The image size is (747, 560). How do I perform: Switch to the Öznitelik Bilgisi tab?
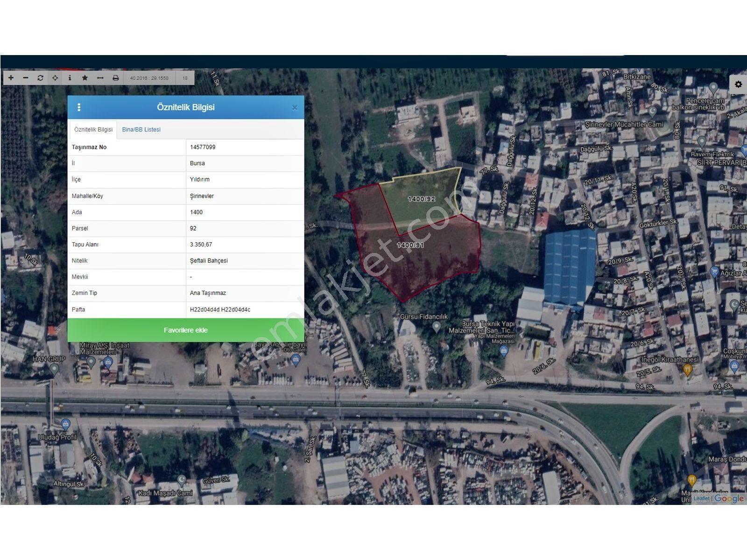[x=93, y=130]
